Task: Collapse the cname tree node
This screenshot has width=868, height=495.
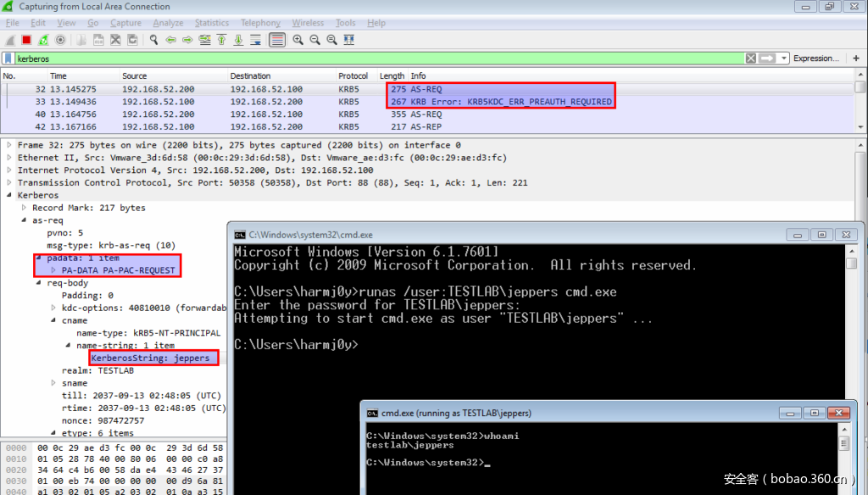Action: point(53,320)
